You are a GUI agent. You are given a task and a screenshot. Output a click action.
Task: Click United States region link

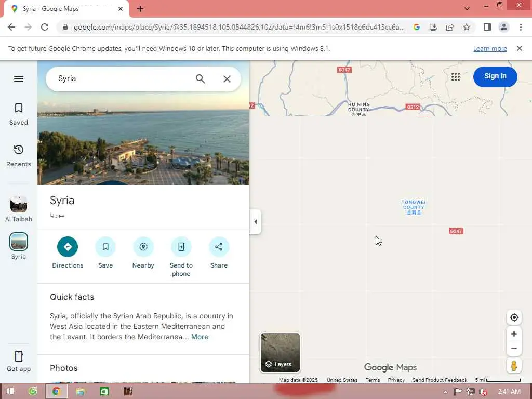point(342,380)
